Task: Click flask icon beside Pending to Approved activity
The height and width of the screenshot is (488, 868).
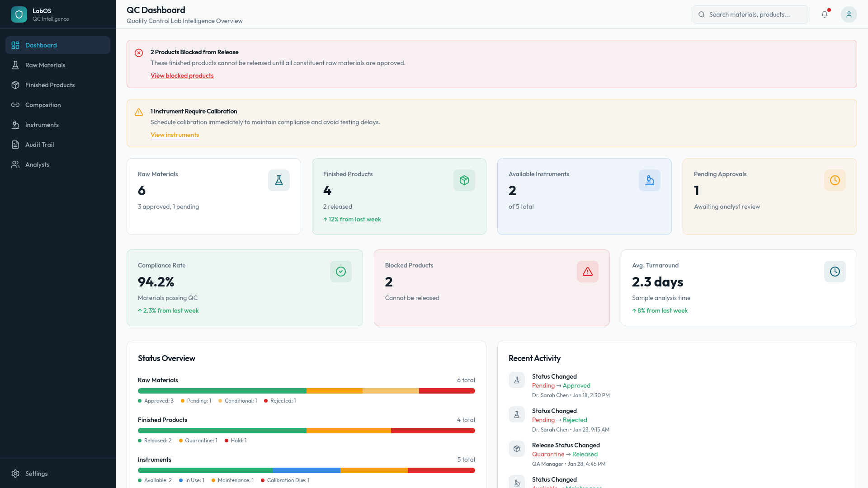Action: tap(517, 380)
